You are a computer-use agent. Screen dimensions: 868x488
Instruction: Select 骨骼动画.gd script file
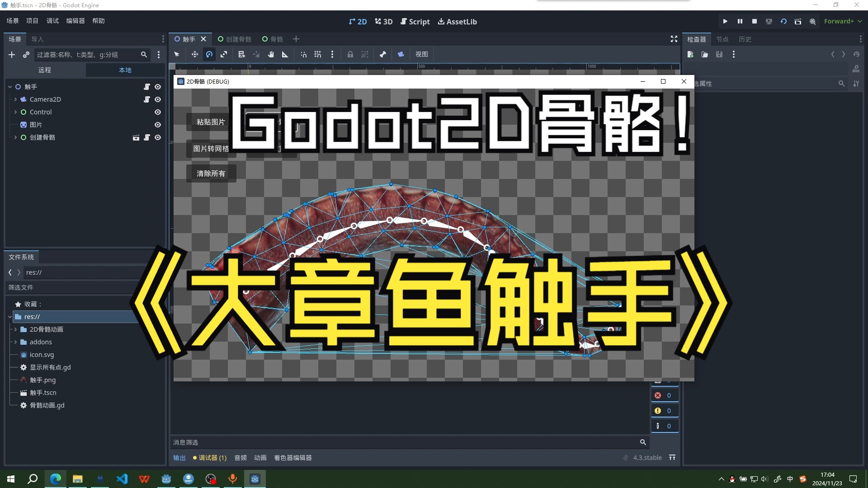[47, 405]
